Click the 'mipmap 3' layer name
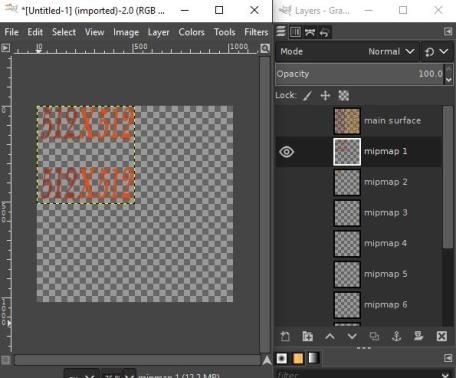Viewport: 456px width, 378px height. (x=386, y=213)
